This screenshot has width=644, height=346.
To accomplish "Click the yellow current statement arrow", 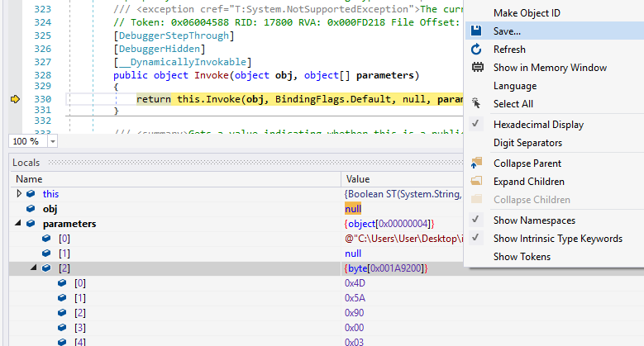I will point(14,99).
